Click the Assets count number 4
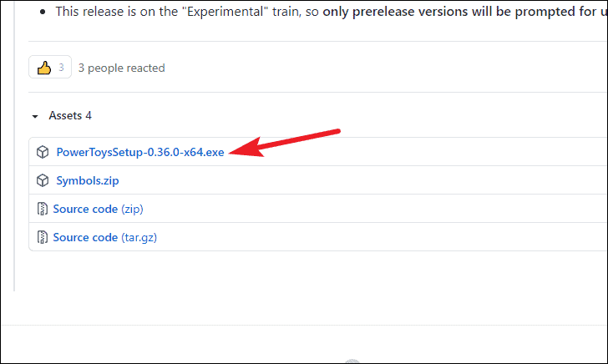The image size is (608, 364). pyautogui.click(x=89, y=115)
